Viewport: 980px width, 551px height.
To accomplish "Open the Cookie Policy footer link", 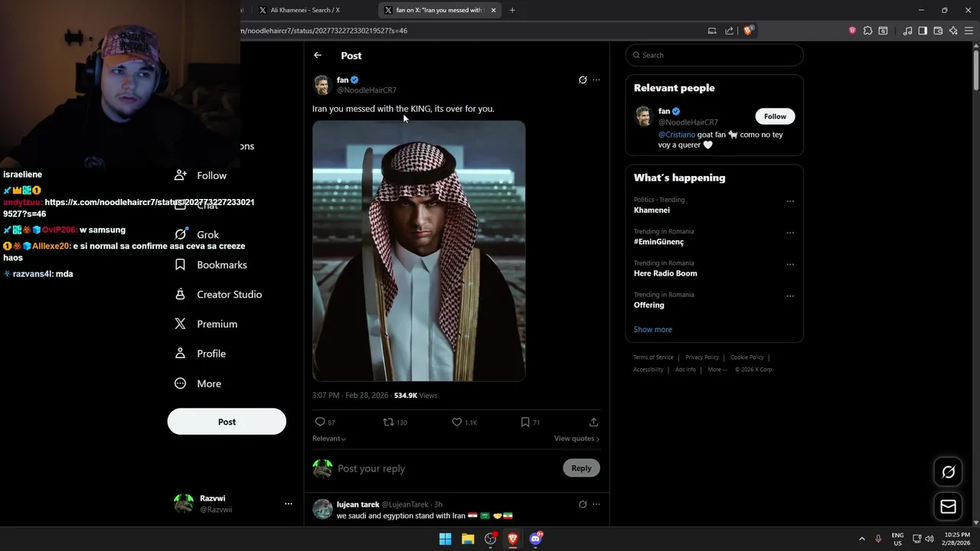I will [x=747, y=357].
